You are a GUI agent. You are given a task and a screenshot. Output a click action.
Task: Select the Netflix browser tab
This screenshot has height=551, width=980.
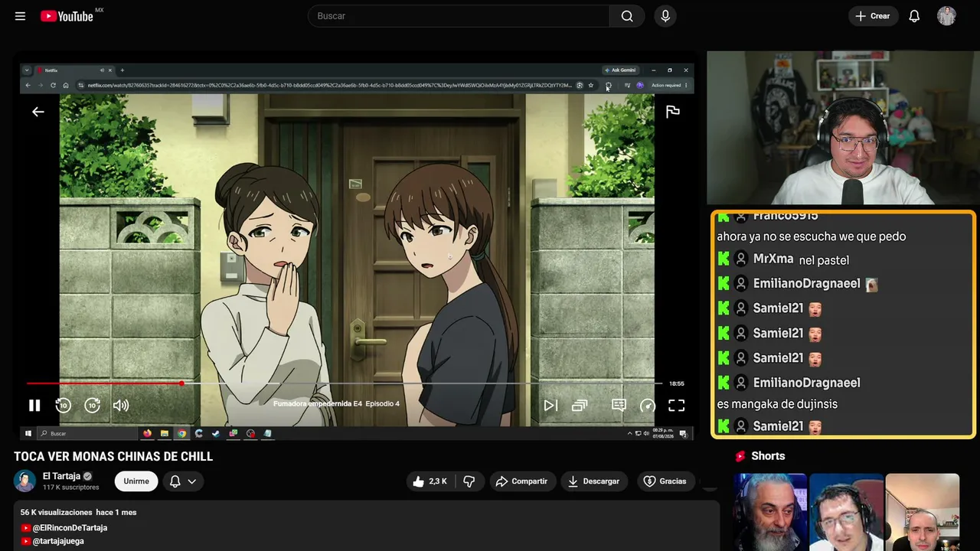pyautogui.click(x=75, y=70)
